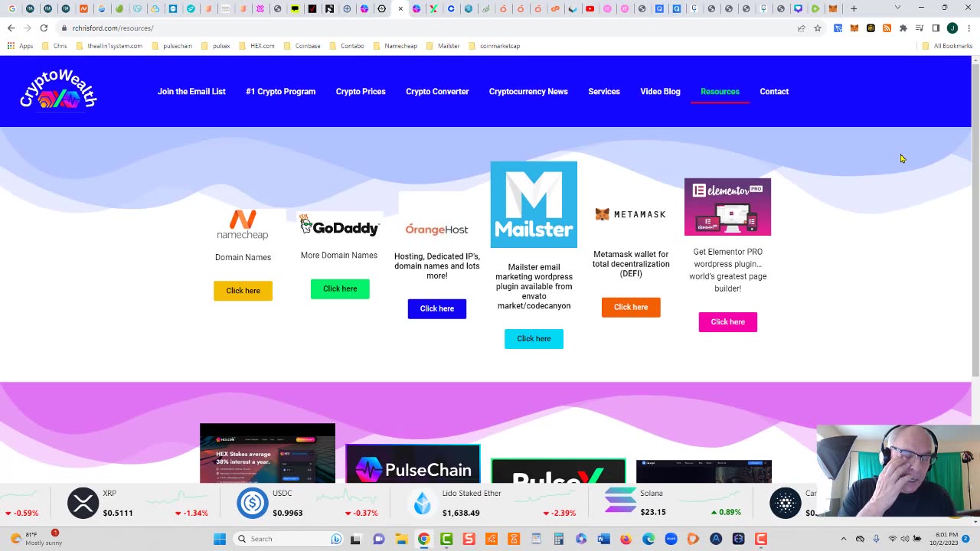Expand the tab search dropdown arrow
The height and width of the screenshot is (551, 980).
(x=898, y=8)
